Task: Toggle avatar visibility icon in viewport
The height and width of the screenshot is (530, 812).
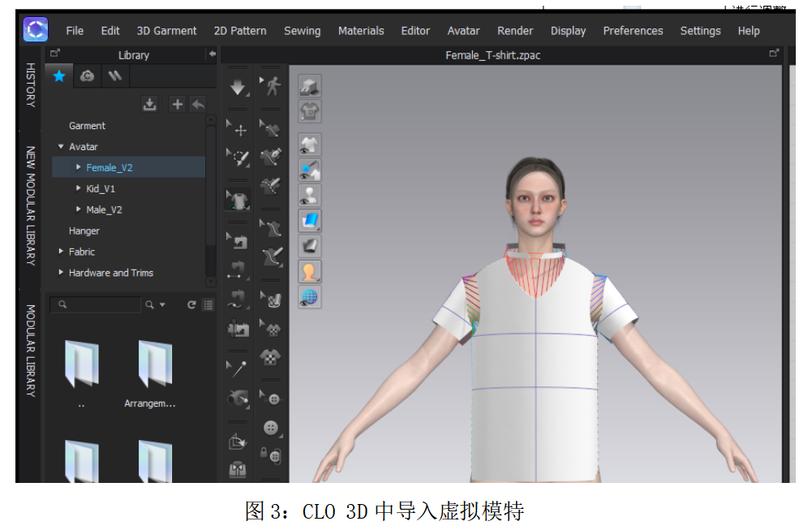Action: (310, 196)
